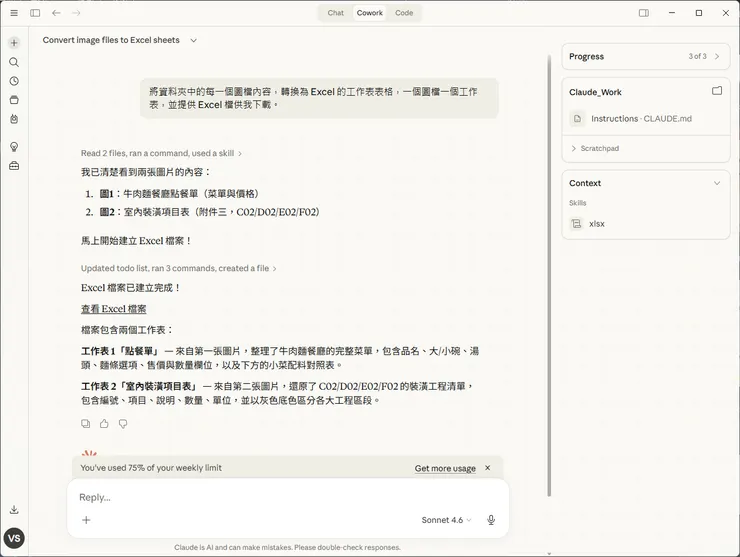Open Instructions · CLAUDE.md file

point(641,118)
